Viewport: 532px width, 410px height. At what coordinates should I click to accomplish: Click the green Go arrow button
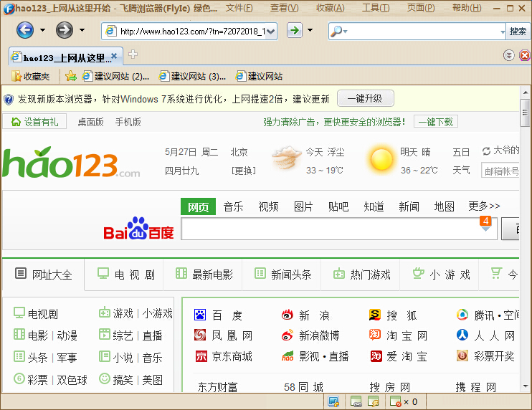(x=295, y=31)
